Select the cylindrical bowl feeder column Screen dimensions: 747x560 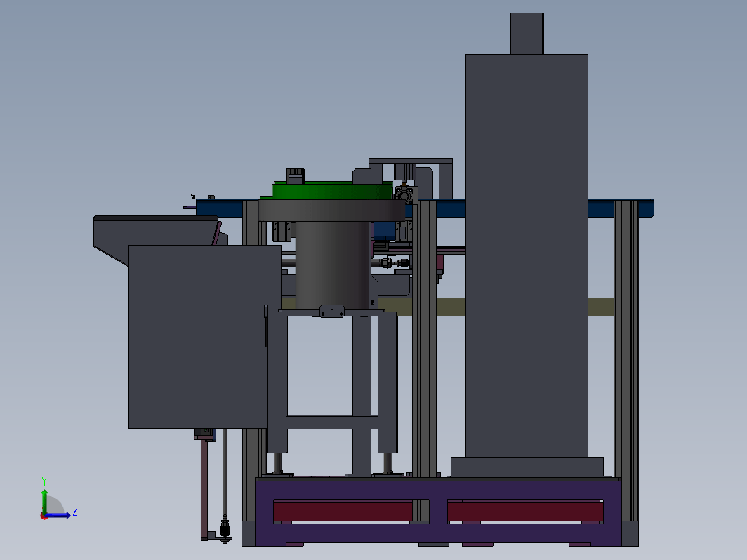tap(332, 265)
